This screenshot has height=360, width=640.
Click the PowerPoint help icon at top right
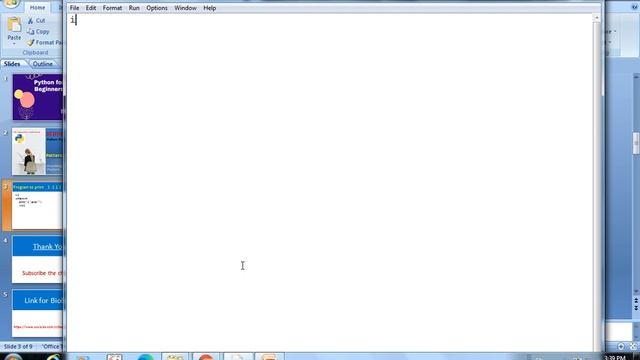coord(635,7)
